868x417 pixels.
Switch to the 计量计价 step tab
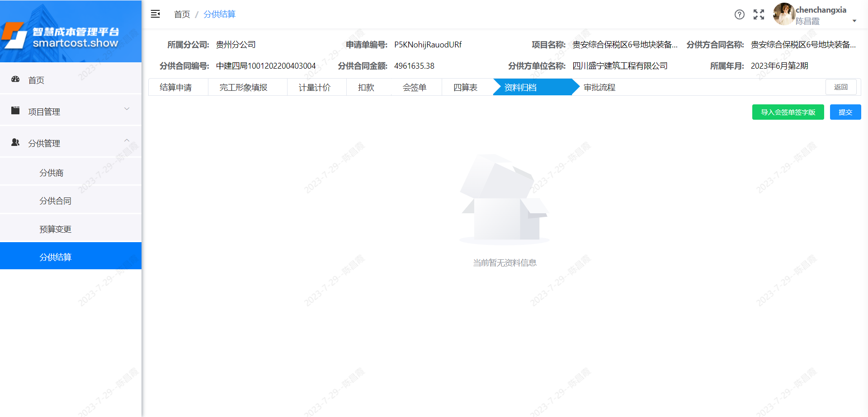(314, 87)
